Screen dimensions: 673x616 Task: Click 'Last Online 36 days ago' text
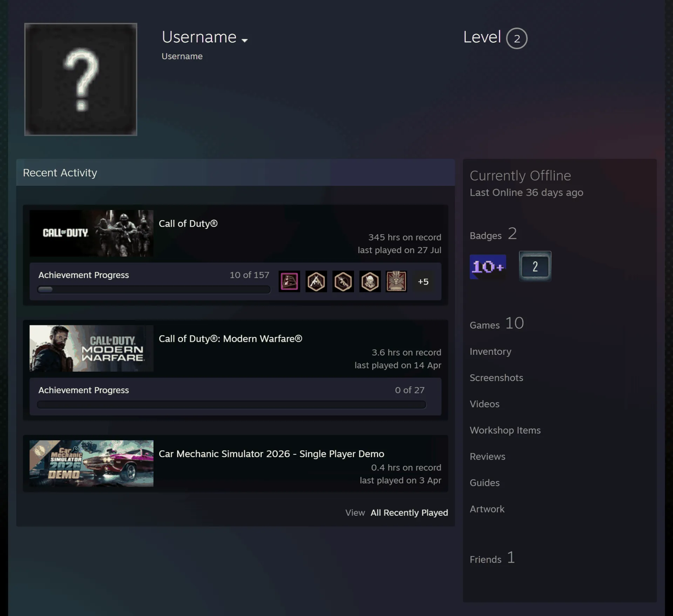coord(526,192)
